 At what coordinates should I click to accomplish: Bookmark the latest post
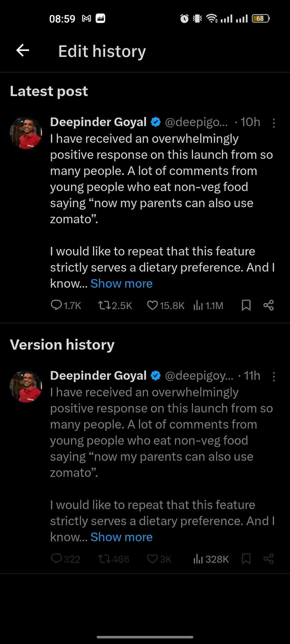[x=246, y=305]
